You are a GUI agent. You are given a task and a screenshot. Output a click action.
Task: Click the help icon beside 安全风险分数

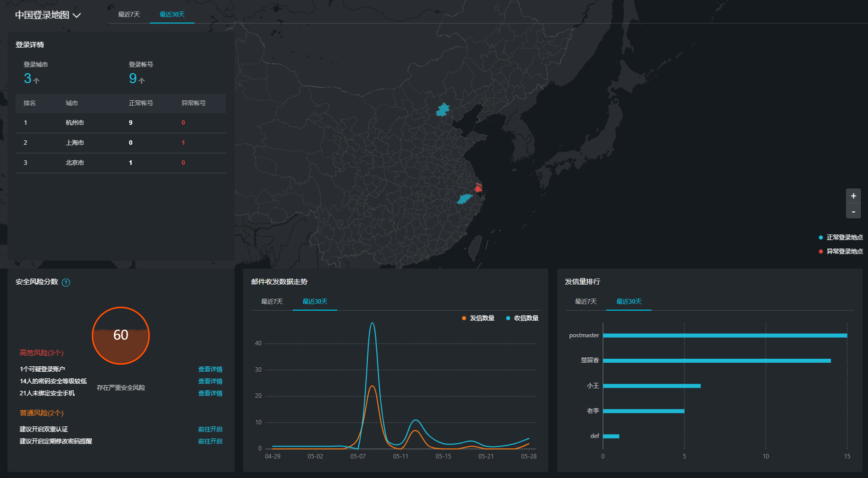coord(66,283)
